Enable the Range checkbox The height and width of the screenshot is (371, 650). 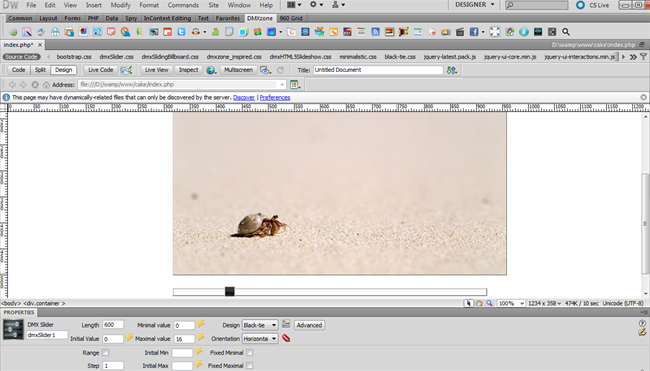click(x=106, y=352)
